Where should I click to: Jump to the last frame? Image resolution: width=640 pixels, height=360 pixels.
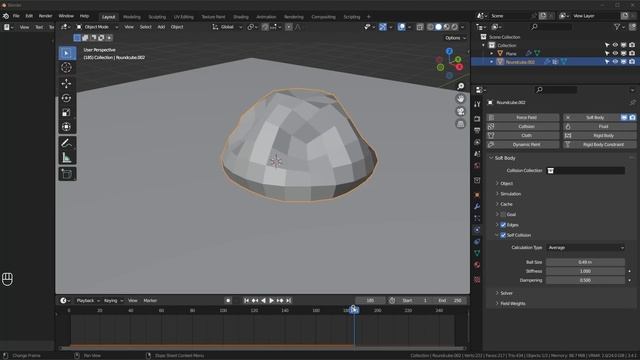pyautogui.click(x=289, y=300)
